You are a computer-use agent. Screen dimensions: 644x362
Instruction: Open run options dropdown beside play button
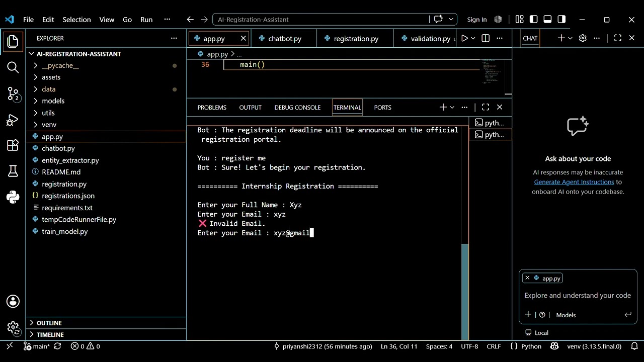(x=473, y=38)
